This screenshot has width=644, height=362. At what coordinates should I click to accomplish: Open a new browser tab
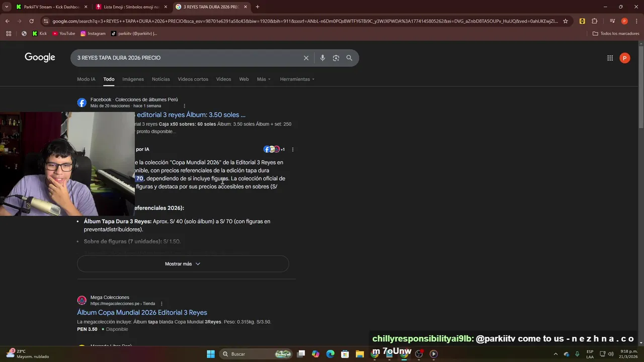(x=257, y=7)
